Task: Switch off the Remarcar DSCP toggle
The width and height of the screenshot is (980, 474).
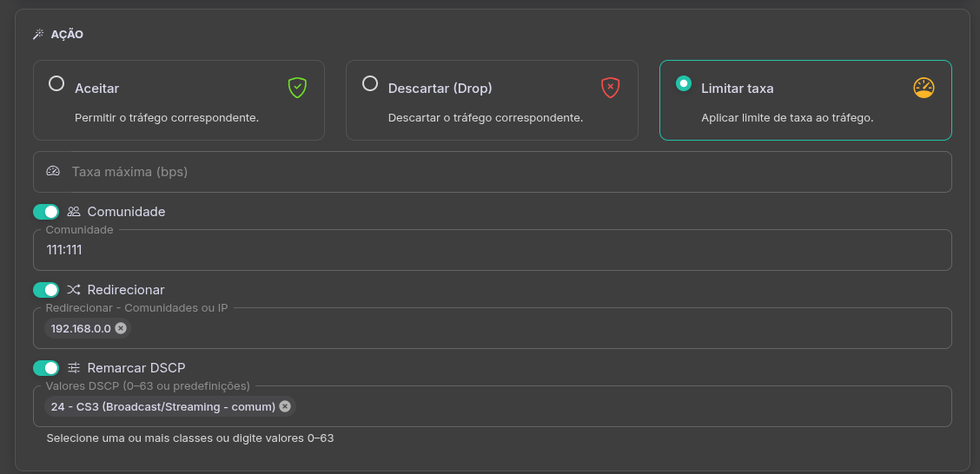Action: (x=46, y=368)
